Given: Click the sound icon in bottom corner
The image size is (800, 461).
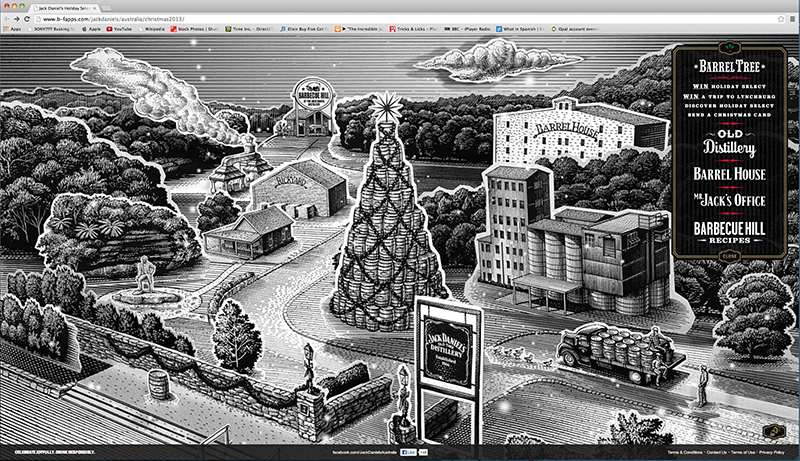Looking at the screenshot, I should point(773,431).
